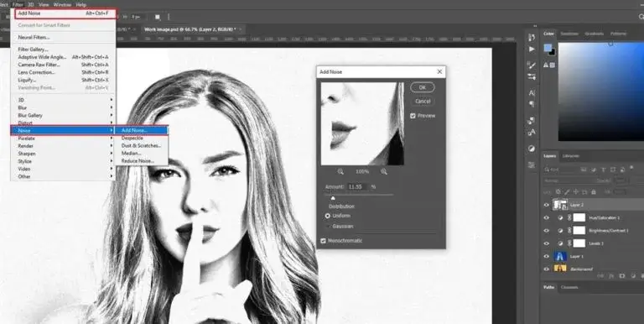Click the type layer filter icon in Layers

click(x=604, y=170)
